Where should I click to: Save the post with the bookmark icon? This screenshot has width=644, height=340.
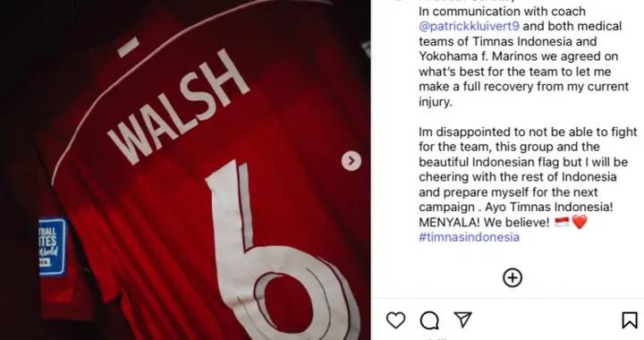630,320
